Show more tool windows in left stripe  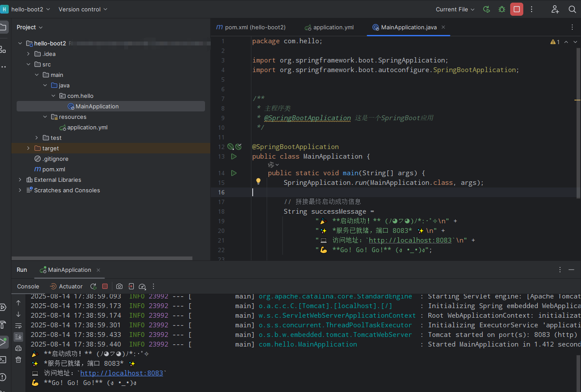(3, 67)
